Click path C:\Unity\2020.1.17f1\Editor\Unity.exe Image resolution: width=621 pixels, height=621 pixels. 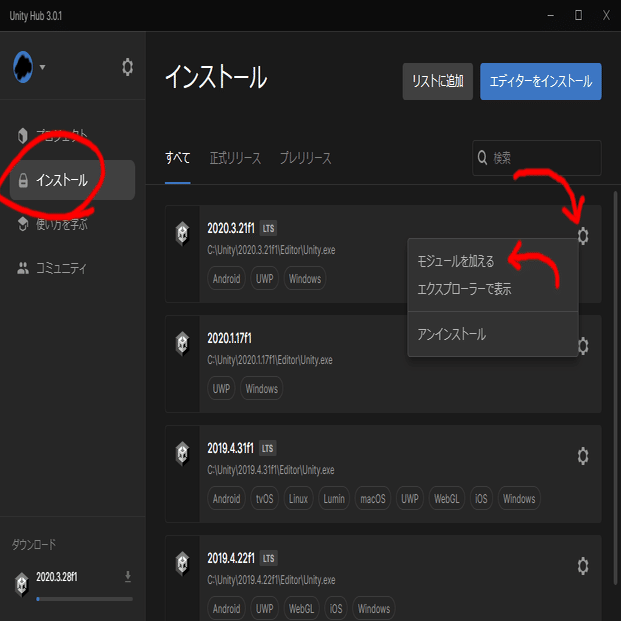click(270, 360)
